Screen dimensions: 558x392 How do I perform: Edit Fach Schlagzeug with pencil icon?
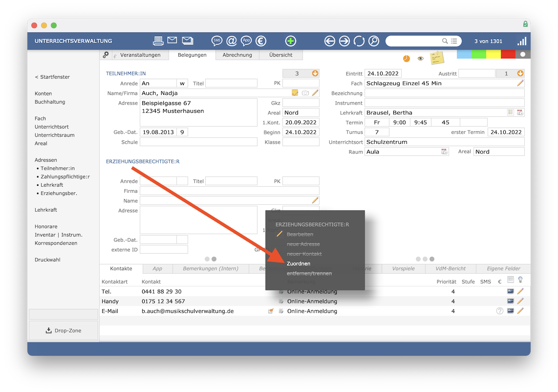[520, 83]
